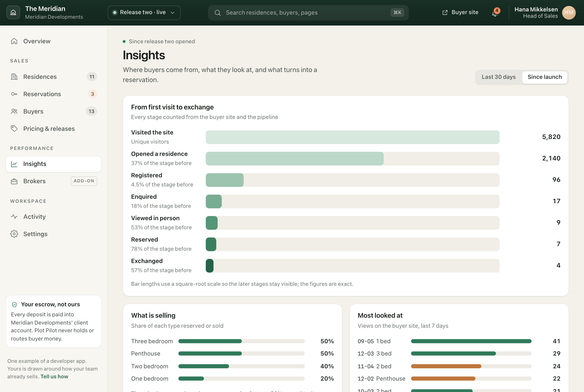Click the Settings gear icon

14,234
